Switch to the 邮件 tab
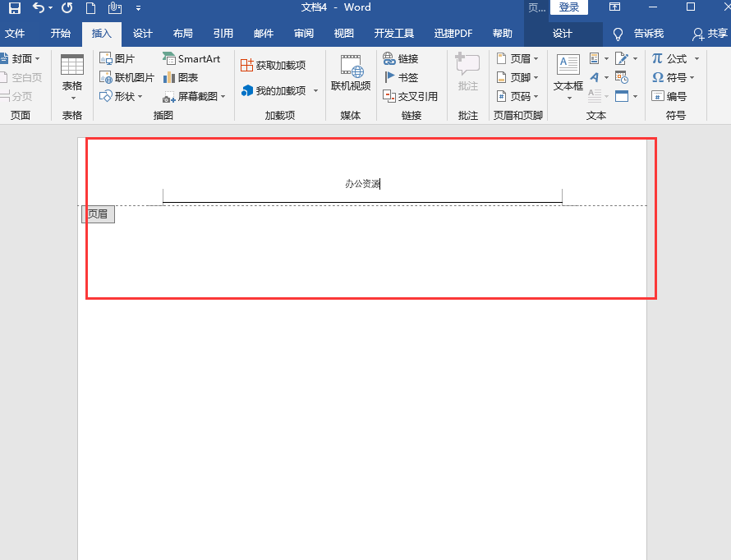 coord(264,34)
